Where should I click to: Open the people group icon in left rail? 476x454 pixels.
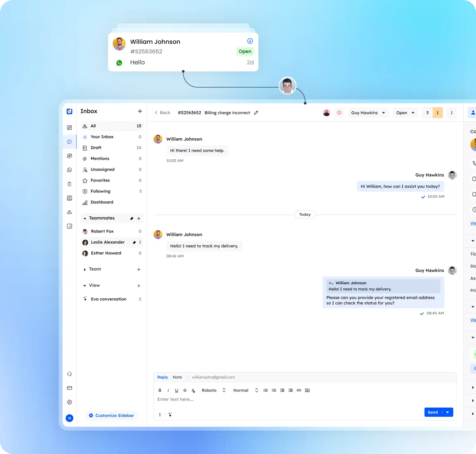point(69,212)
